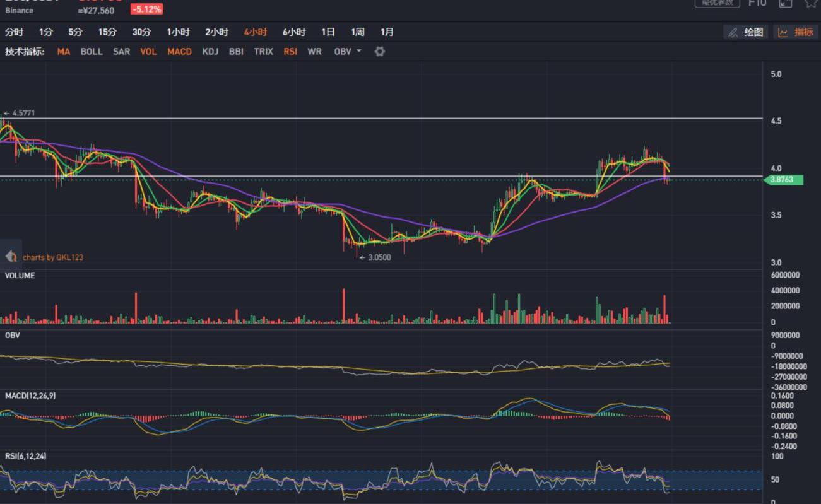Click the QKL123 logo icon on chart
This screenshot has height=504, width=821.
pos(11,257)
